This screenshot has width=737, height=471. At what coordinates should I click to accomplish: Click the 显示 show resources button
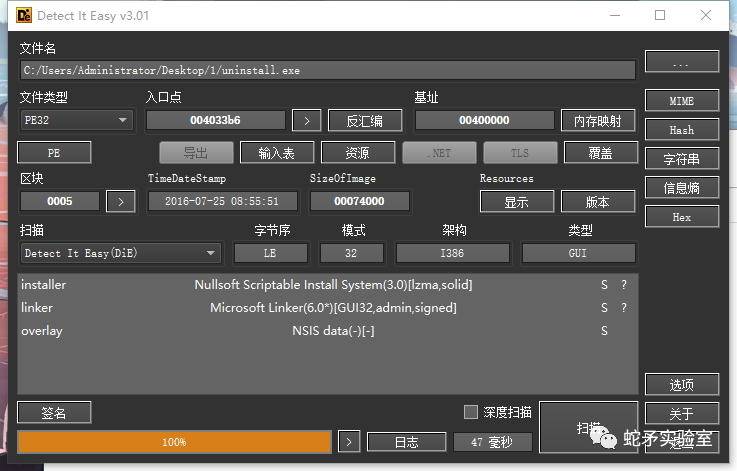(x=517, y=202)
